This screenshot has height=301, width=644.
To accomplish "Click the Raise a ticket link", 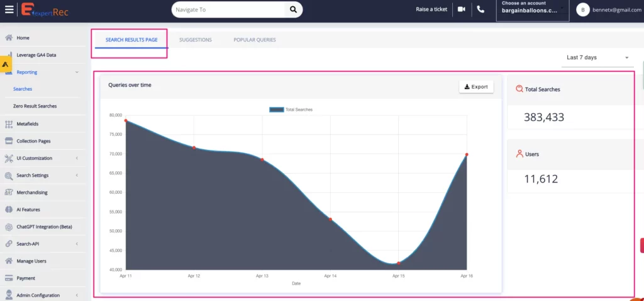I will (431, 9).
